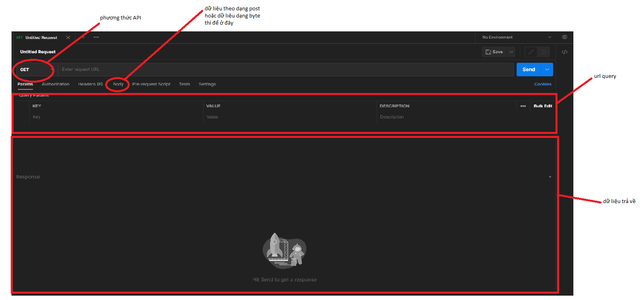644x300 pixels.
Task: Click the KEY column header
Action: tap(37, 106)
